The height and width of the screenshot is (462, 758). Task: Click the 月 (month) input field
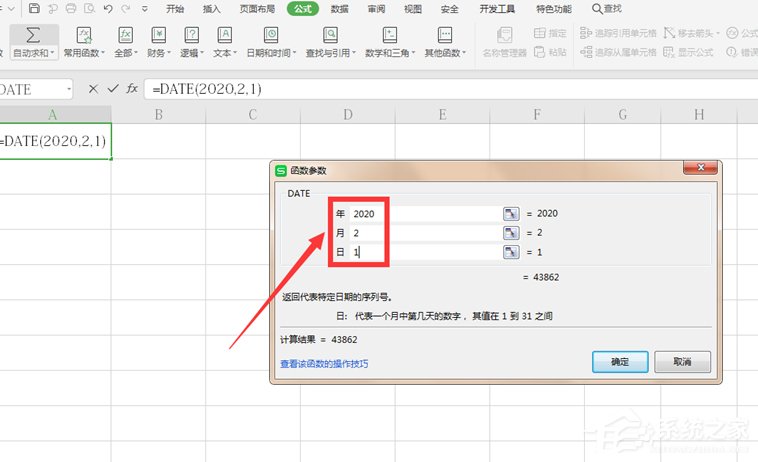(425, 233)
